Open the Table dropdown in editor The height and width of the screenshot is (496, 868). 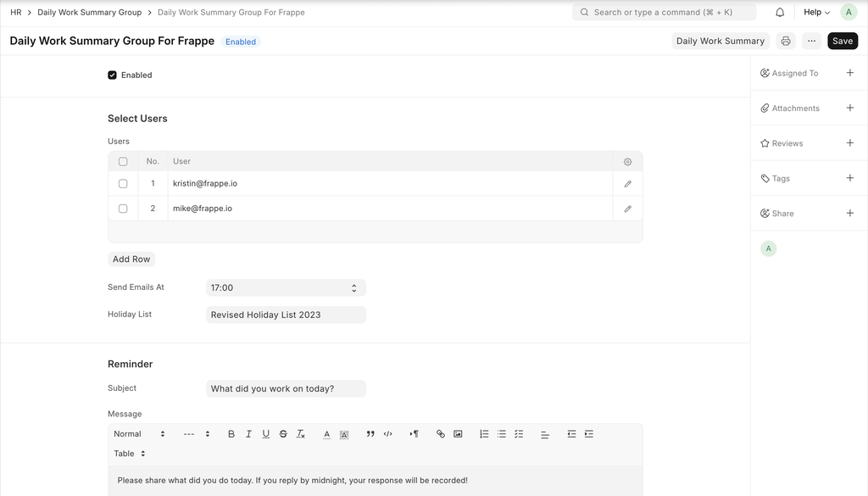point(130,454)
